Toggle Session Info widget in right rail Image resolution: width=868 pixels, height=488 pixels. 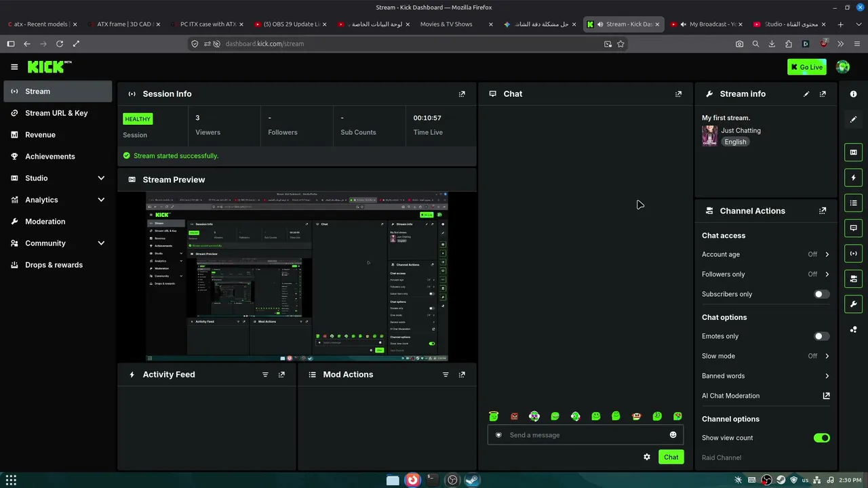[x=854, y=253]
